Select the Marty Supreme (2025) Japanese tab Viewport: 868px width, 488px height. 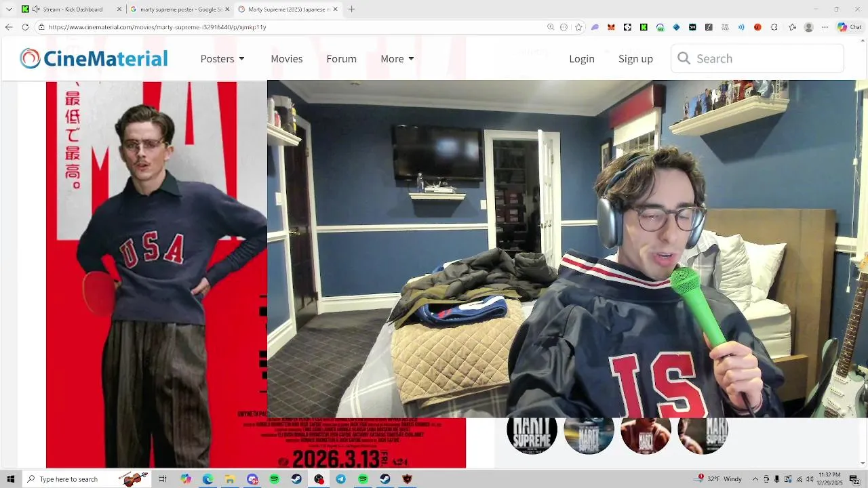click(x=288, y=9)
